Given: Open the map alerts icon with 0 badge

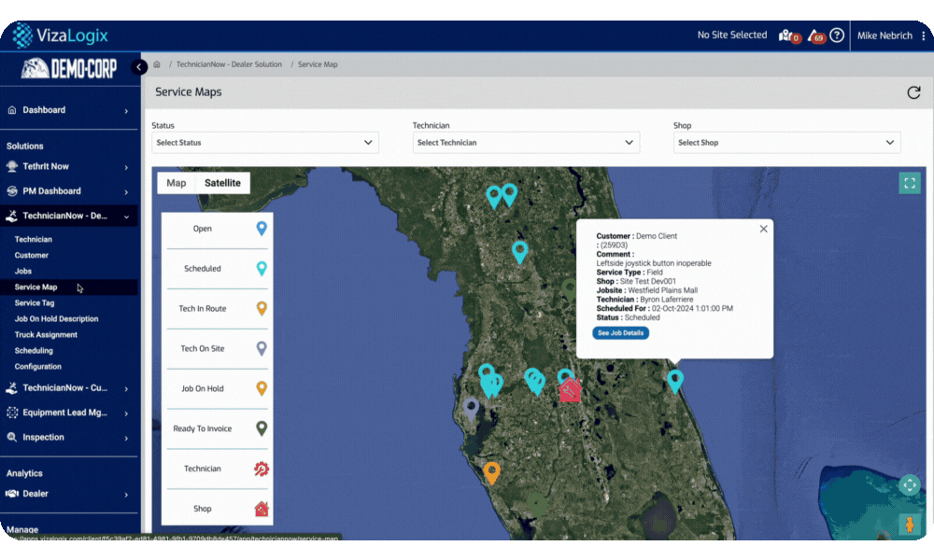Looking at the screenshot, I should [788, 35].
